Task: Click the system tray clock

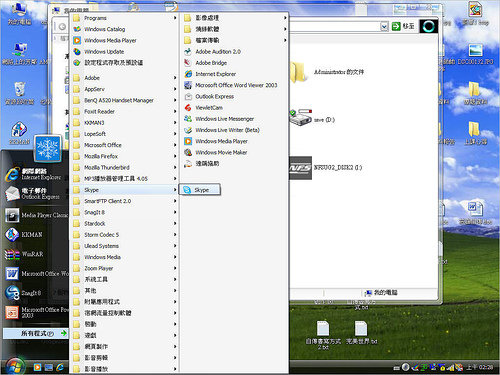Action: click(x=479, y=367)
